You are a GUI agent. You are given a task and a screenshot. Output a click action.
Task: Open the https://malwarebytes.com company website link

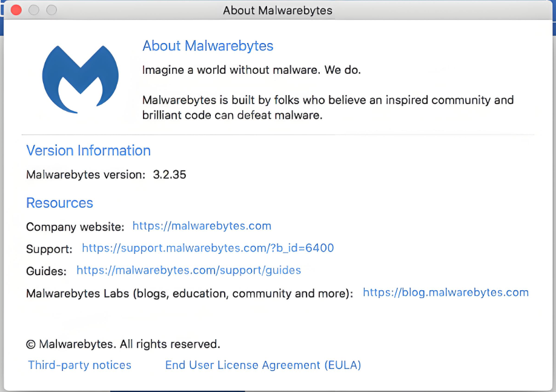(x=202, y=226)
